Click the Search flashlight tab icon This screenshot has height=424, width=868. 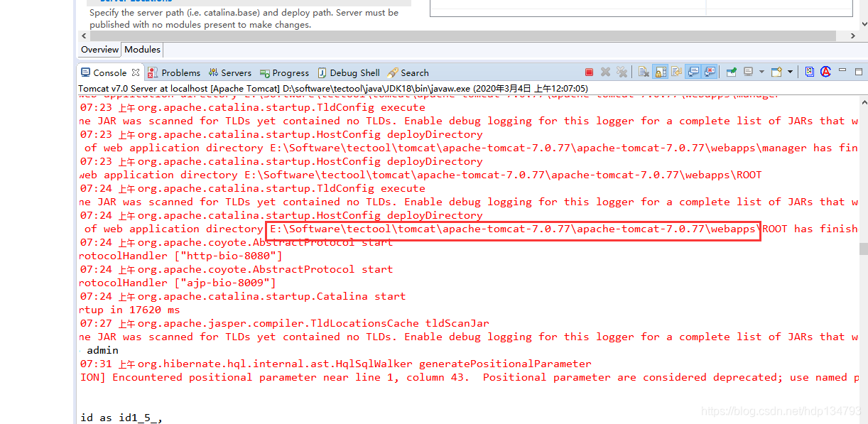pos(394,72)
